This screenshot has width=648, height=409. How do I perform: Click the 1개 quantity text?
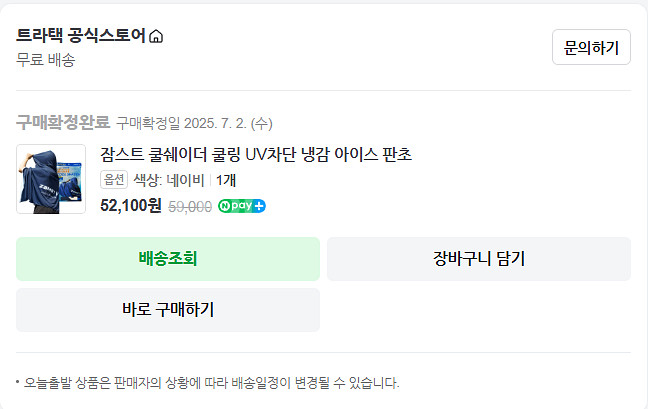[x=226, y=180]
